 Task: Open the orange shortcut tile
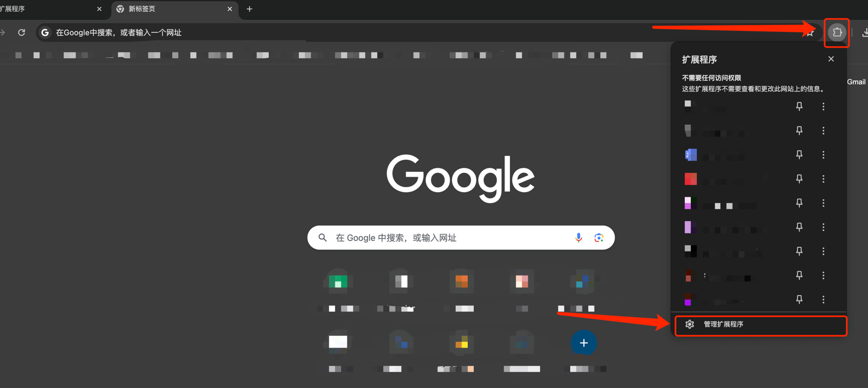point(462,282)
